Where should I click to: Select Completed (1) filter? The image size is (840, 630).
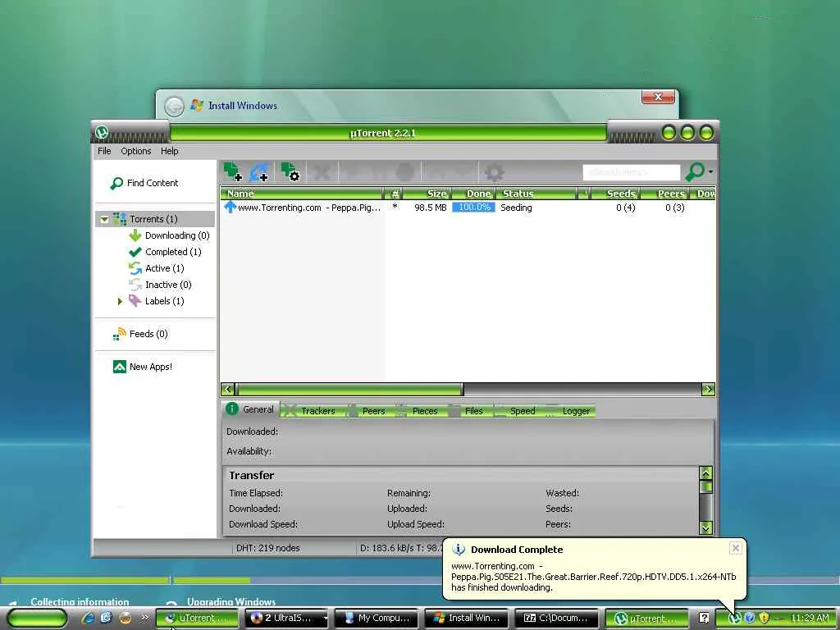(x=165, y=252)
